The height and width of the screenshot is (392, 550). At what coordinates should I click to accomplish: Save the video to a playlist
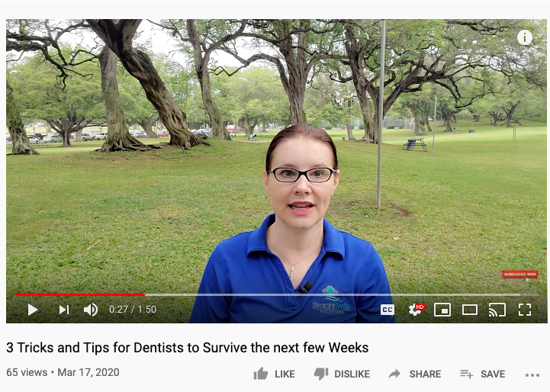483,374
